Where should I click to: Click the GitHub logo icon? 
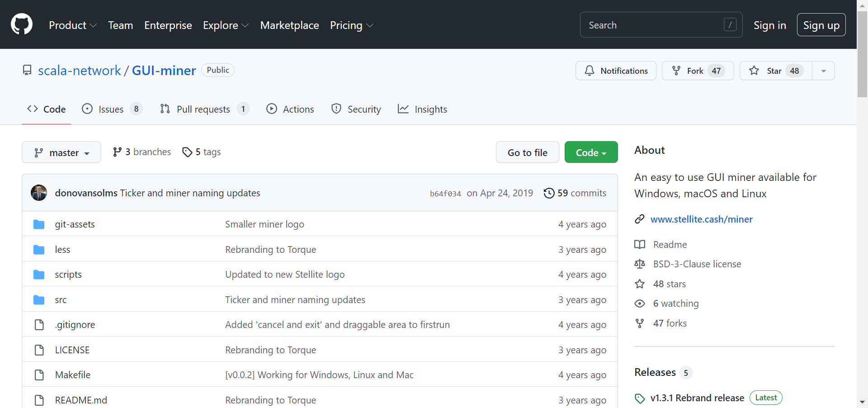pos(22,24)
